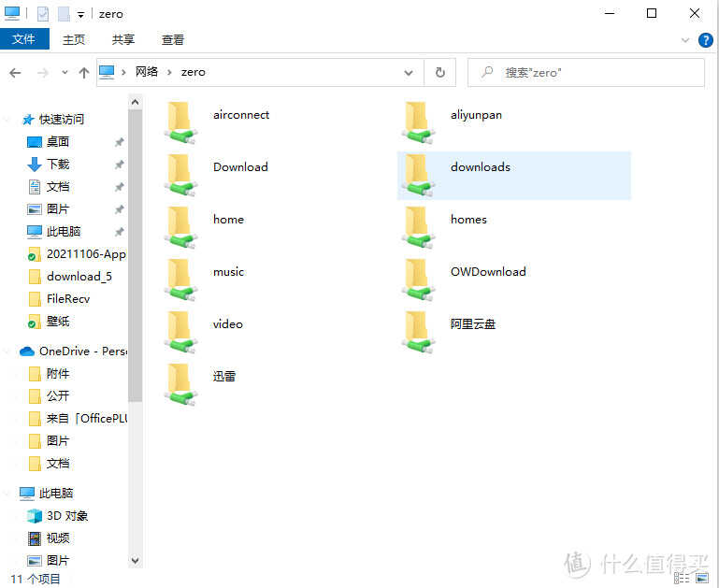Click zero in the breadcrumb path
The width and height of the screenshot is (719, 588).
coord(193,72)
